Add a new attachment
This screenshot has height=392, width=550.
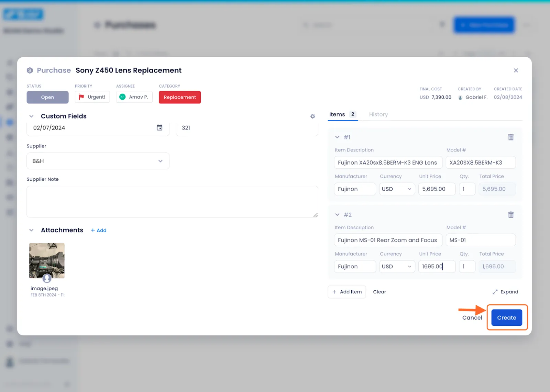pos(99,230)
